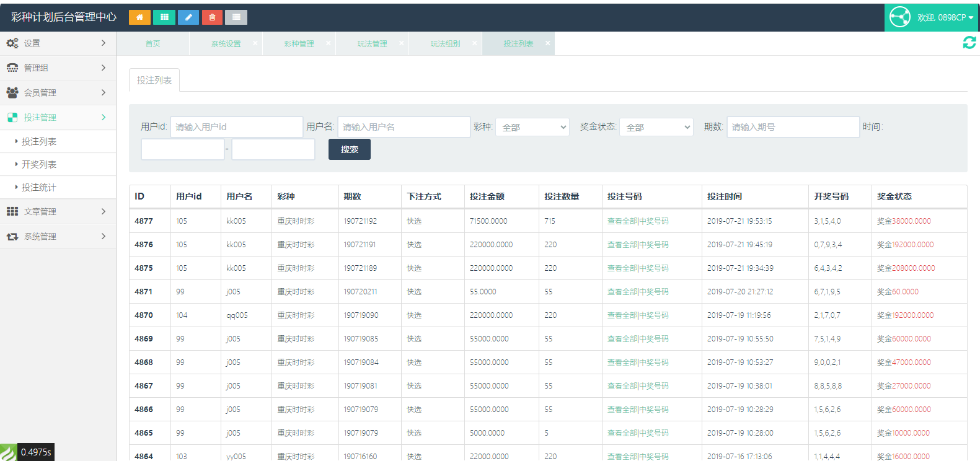Switch to the 彩种管理 tab
This screenshot has width=980, height=461.
click(x=299, y=44)
